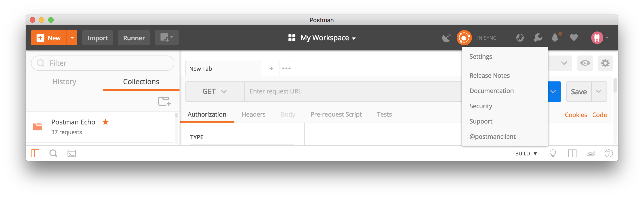Screen dimensions: 644x198
Task: Click the orange sync status icon
Action: [x=464, y=38]
